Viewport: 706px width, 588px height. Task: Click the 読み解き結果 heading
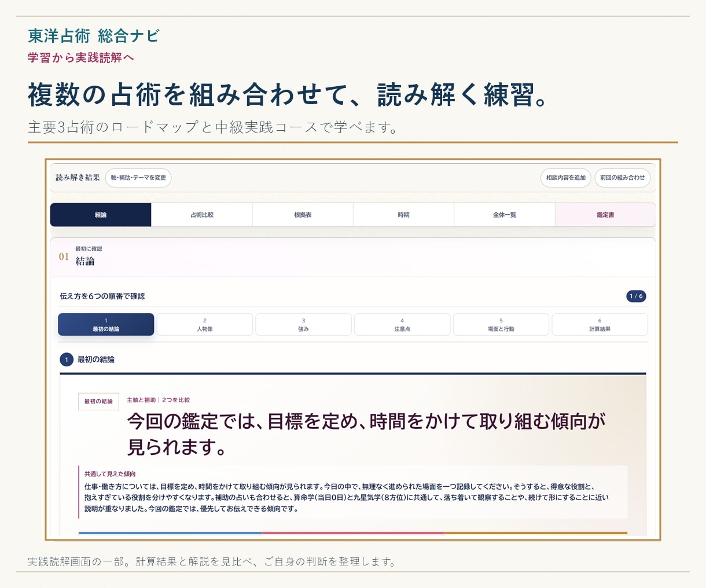pyautogui.click(x=78, y=178)
